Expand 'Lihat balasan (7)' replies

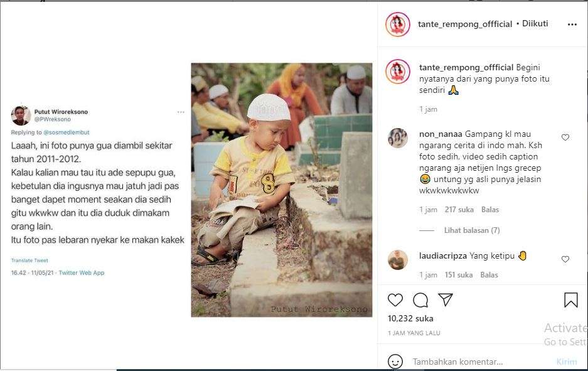(x=472, y=230)
